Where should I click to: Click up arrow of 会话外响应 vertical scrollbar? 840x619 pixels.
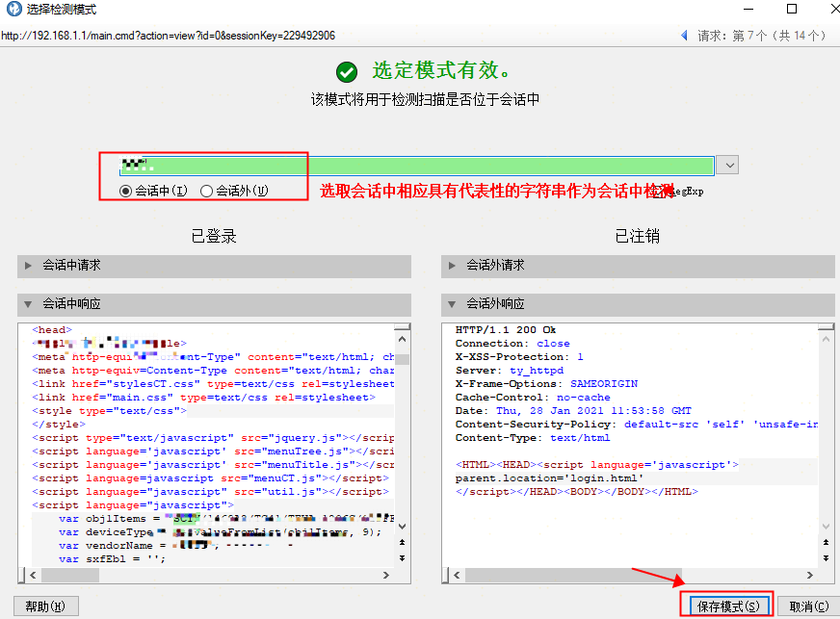827,339
